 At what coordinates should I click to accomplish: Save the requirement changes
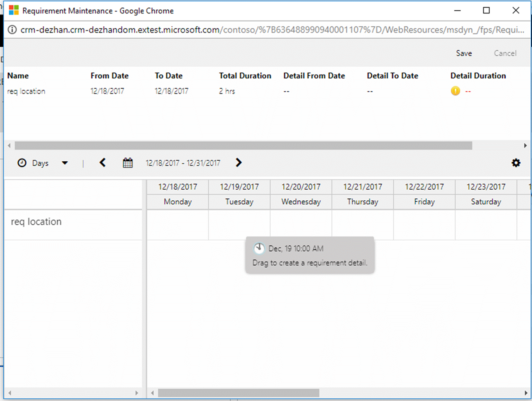[464, 53]
